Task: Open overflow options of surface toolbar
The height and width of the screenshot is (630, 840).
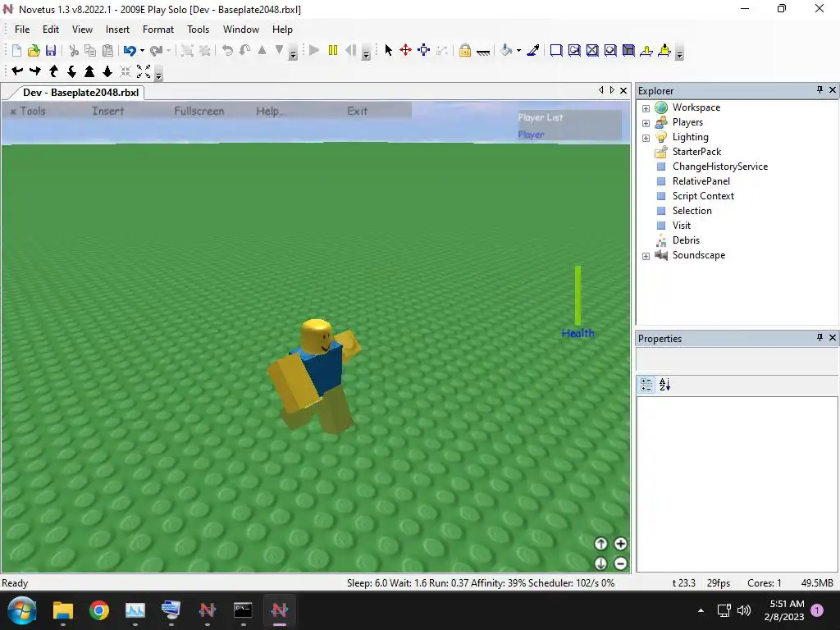Action: [x=679, y=52]
